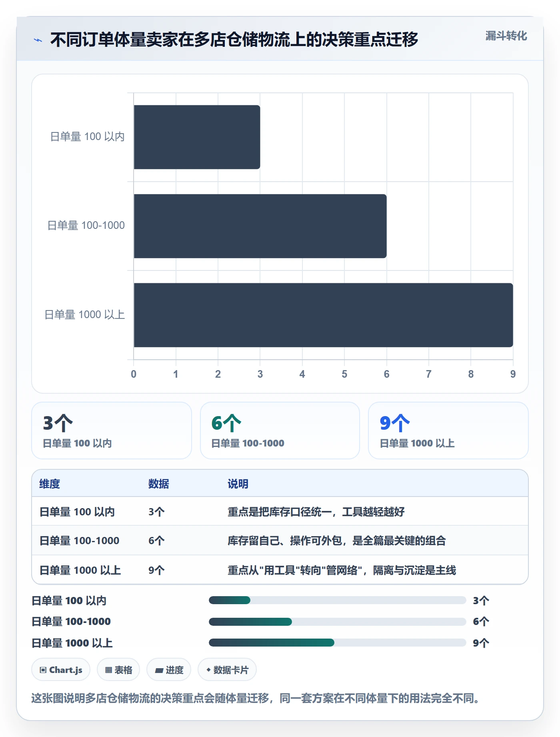This screenshot has width=560, height=737.
Task: Click the 数据 column header
Action: click(158, 484)
